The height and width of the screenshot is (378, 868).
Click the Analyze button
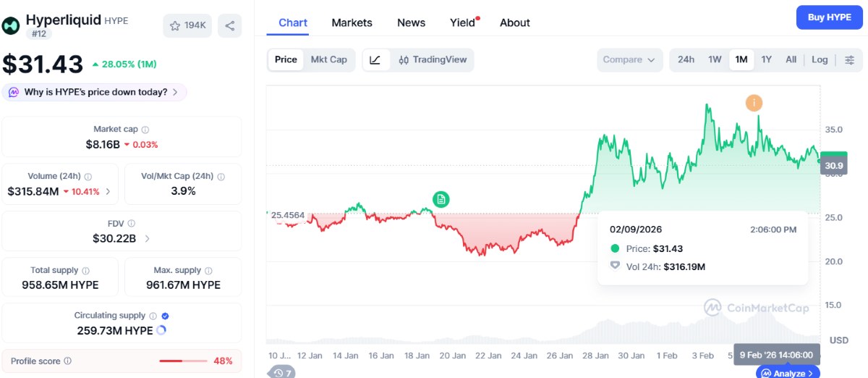click(x=788, y=373)
